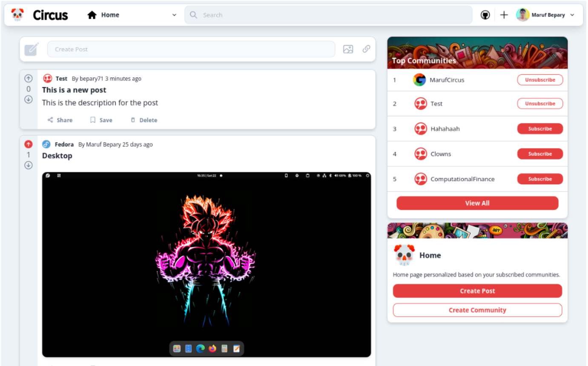The width and height of the screenshot is (588, 366).
Task: Save the 'This is a new post' post
Action: [101, 120]
